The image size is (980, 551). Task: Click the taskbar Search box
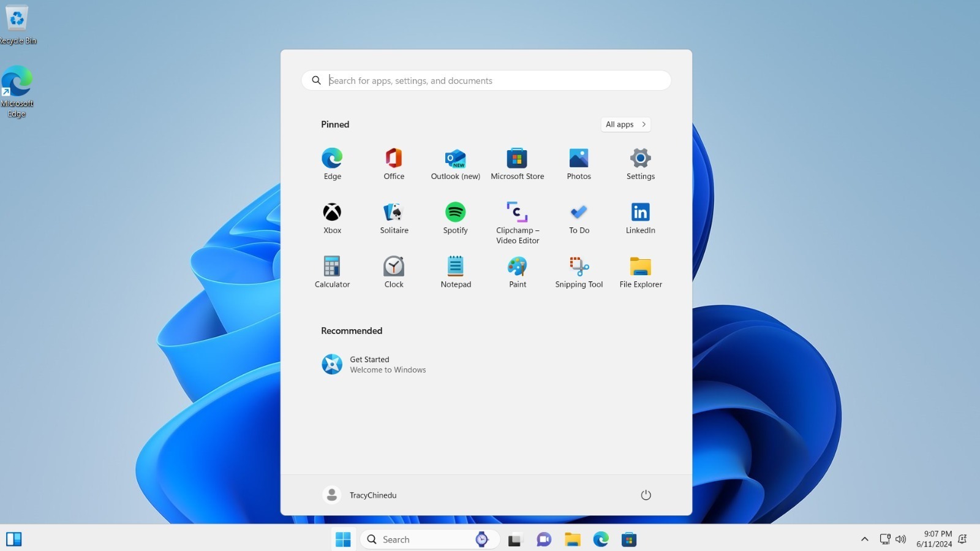(x=430, y=539)
